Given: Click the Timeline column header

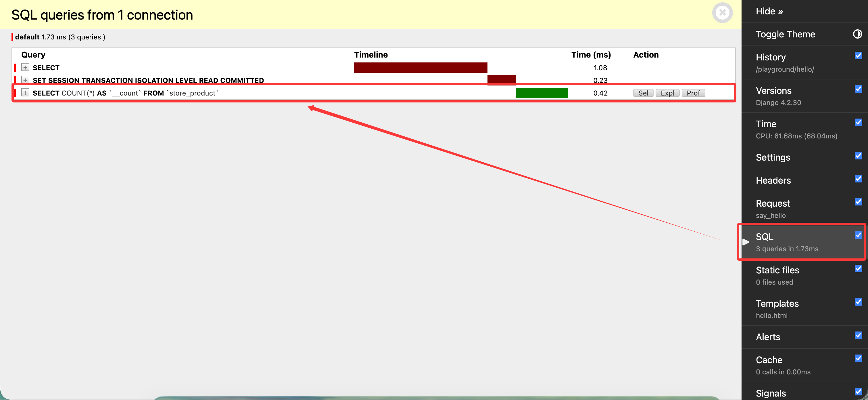Looking at the screenshot, I should click(x=371, y=55).
